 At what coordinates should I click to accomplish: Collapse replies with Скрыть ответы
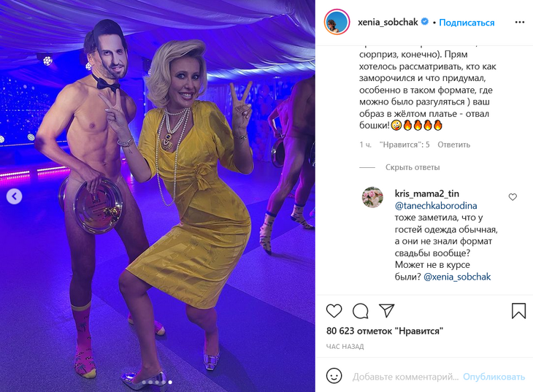[413, 167]
